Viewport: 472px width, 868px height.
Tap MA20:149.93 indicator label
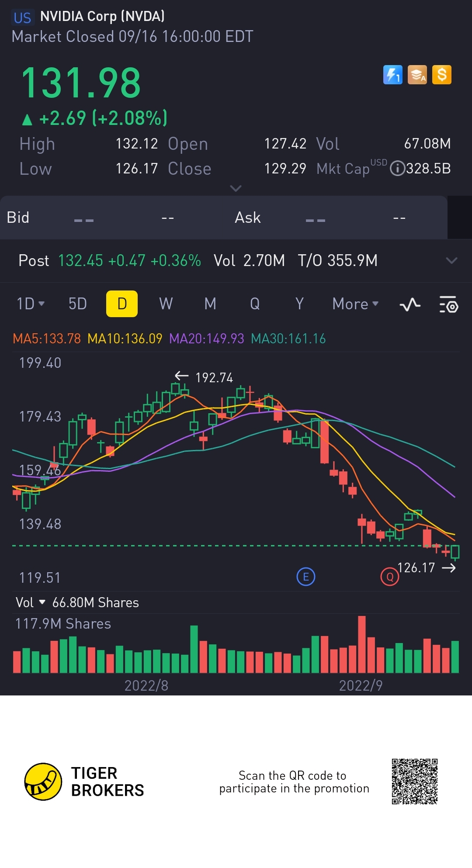pyautogui.click(x=207, y=339)
